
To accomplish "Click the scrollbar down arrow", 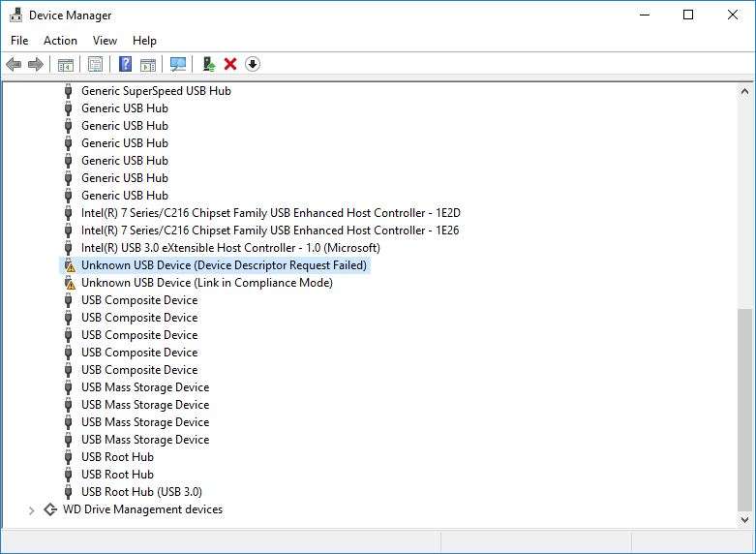I will (x=745, y=520).
